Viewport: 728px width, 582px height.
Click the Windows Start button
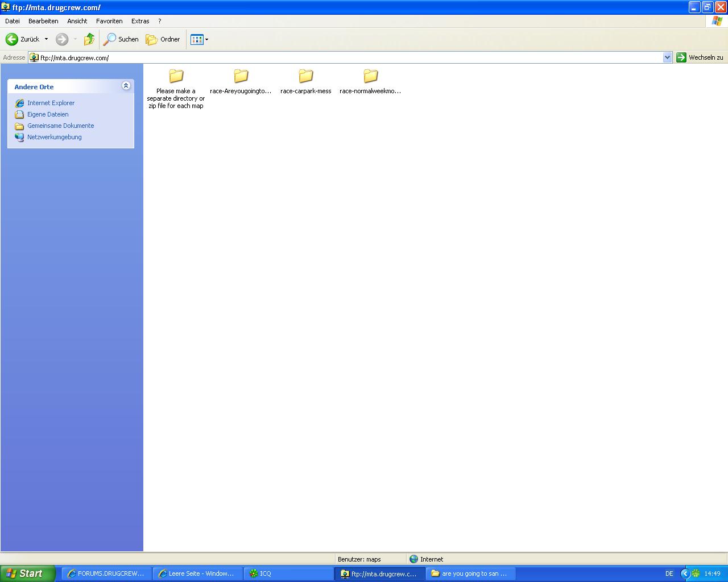click(27, 573)
